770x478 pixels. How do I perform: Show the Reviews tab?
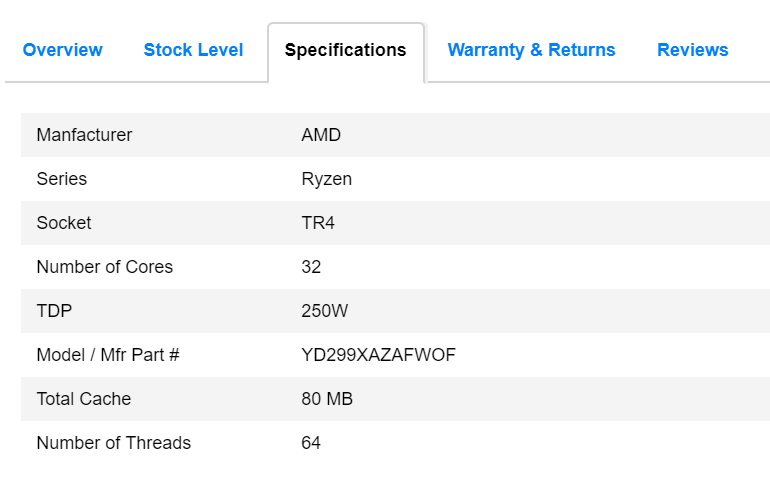pyautogui.click(x=692, y=50)
